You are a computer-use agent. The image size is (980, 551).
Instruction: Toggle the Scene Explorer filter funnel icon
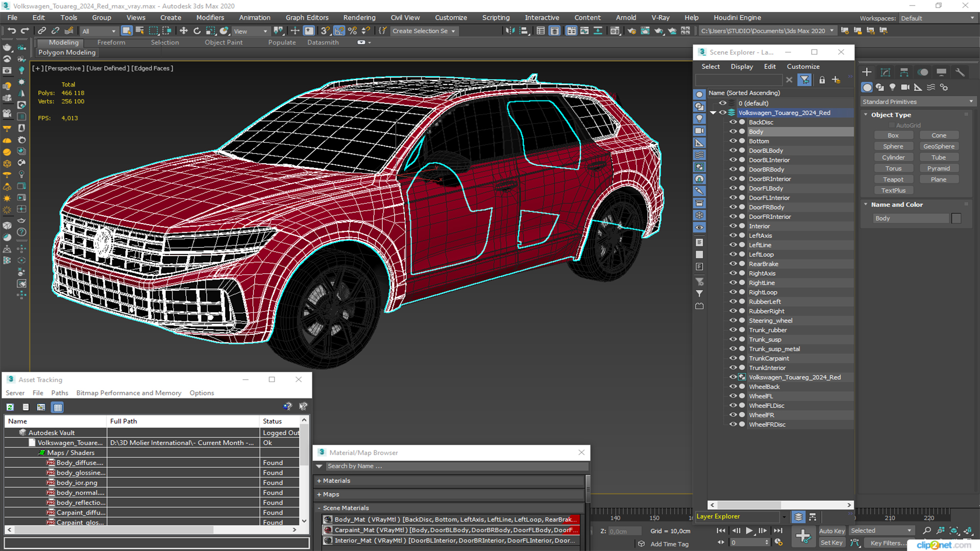pos(805,80)
